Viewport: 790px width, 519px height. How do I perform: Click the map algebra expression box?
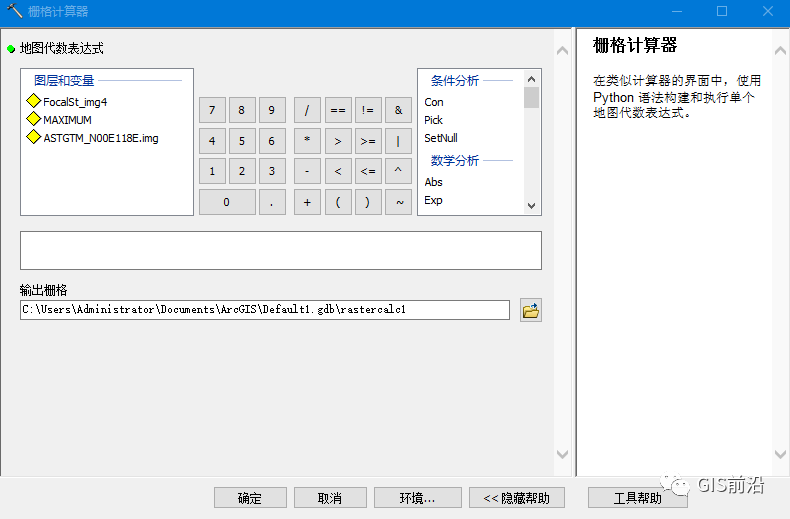click(x=281, y=250)
